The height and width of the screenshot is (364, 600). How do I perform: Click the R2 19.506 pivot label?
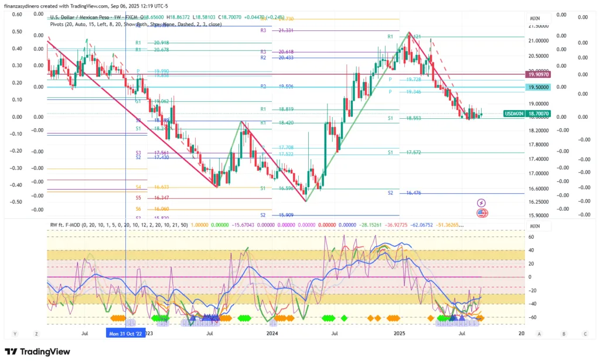(277, 87)
